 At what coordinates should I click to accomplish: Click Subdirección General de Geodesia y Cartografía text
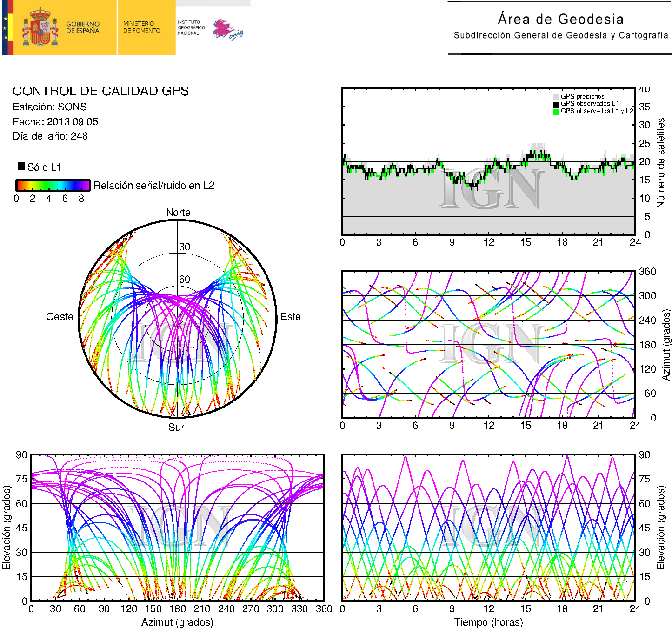tap(560, 35)
